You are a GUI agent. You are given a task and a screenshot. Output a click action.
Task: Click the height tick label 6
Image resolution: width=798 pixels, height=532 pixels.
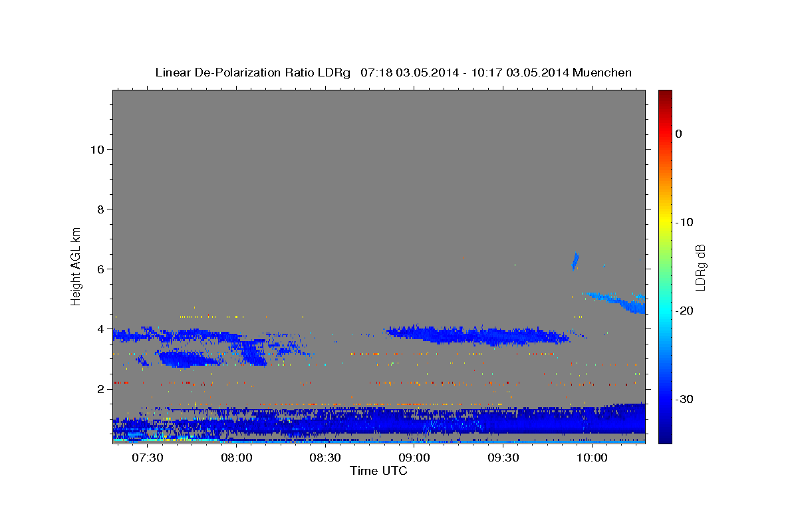(x=100, y=269)
